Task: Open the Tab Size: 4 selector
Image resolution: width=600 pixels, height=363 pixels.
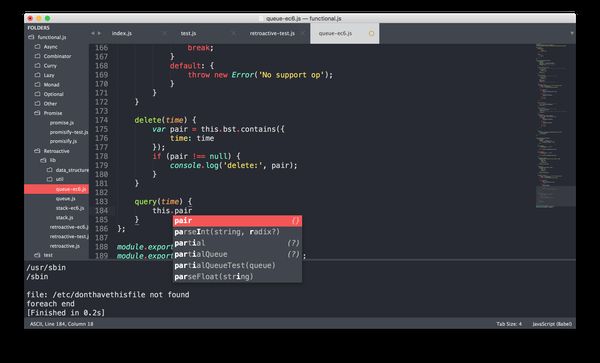Action: (x=509, y=324)
